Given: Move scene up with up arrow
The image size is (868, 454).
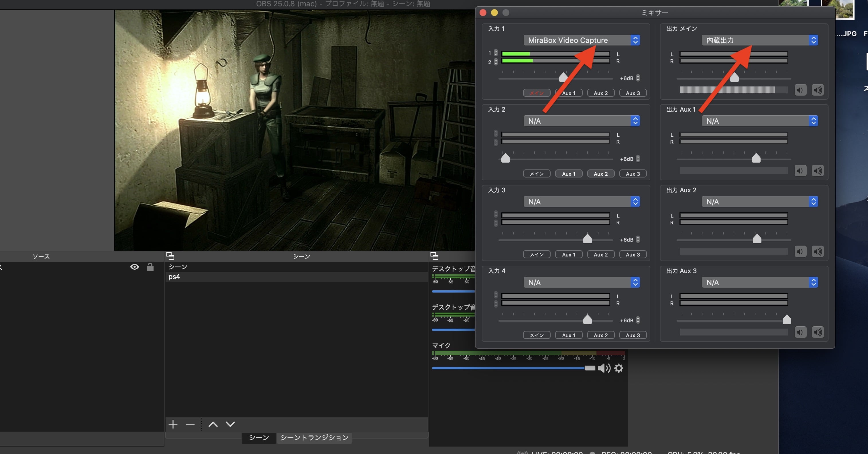Looking at the screenshot, I should (213, 424).
